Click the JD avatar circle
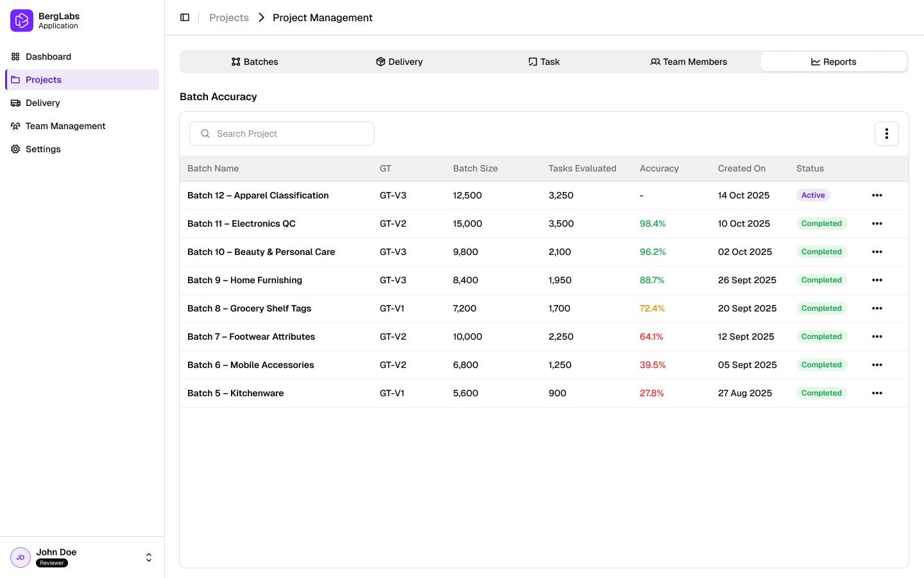The height and width of the screenshot is (578, 924). (20, 557)
